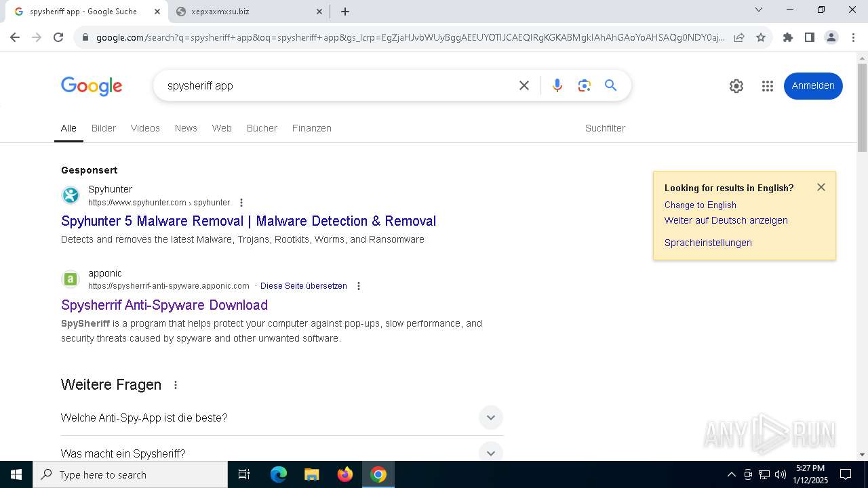Reload the current page
868x488 pixels.
pyautogui.click(x=58, y=37)
